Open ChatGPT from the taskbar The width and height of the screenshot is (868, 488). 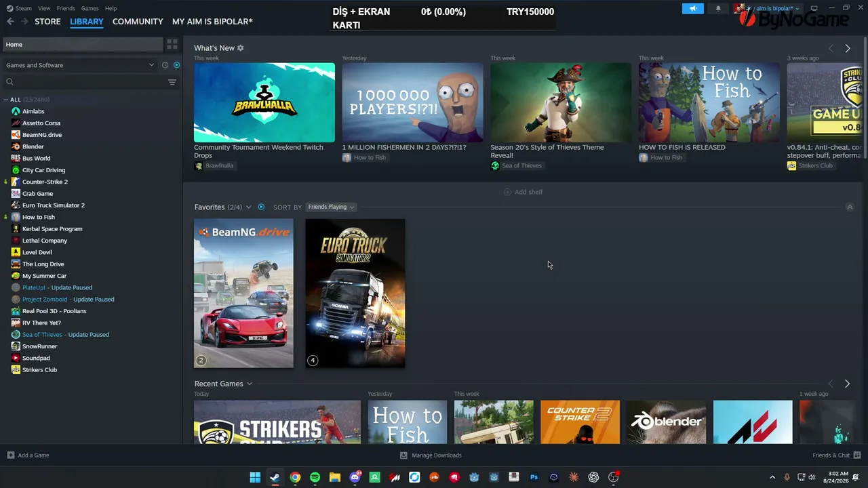tap(593, 477)
